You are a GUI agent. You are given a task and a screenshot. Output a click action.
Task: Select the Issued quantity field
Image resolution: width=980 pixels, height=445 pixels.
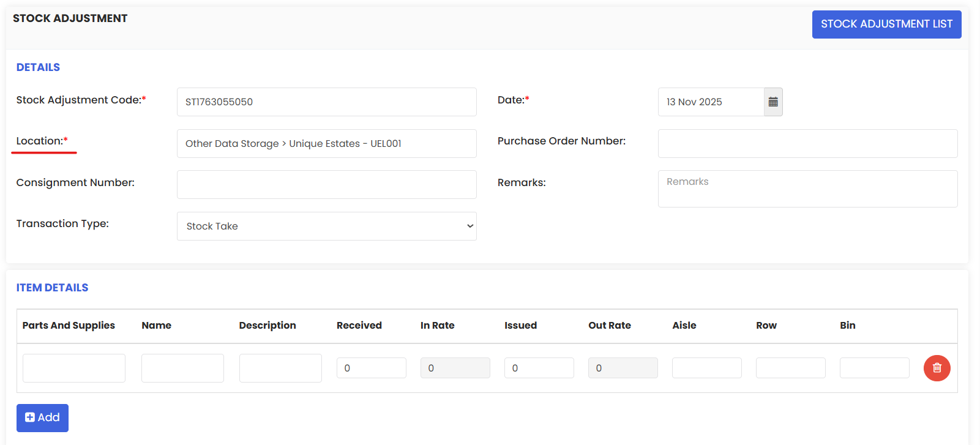[539, 368]
